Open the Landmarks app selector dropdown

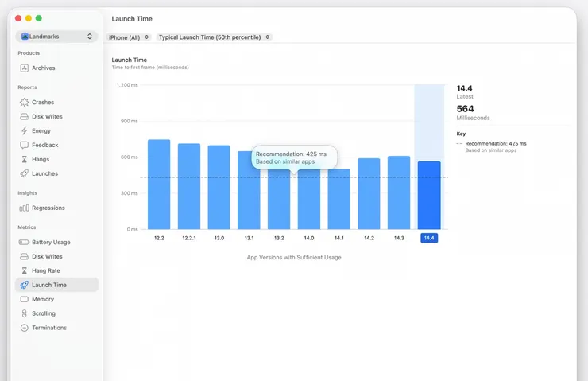pos(56,37)
